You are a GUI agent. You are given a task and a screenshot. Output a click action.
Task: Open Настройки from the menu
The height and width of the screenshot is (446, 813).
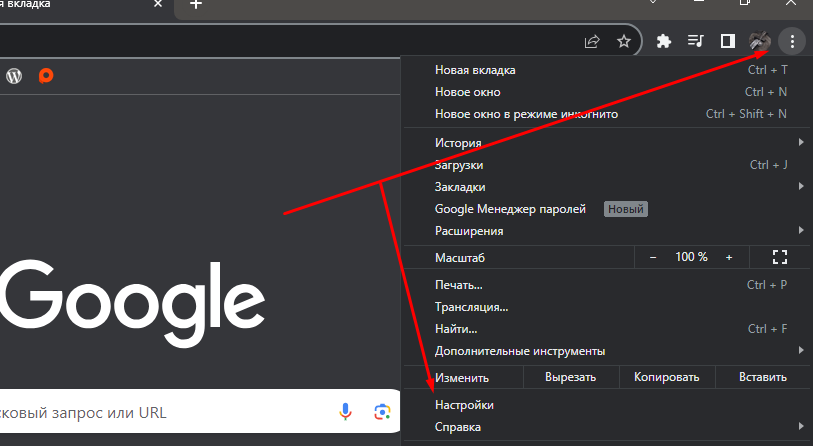click(607, 405)
